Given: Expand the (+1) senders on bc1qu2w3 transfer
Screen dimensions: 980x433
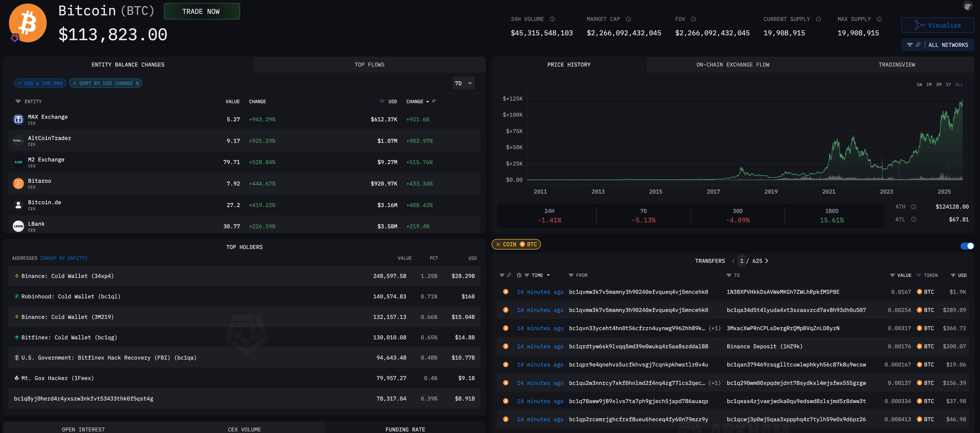Looking at the screenshot, I should (714, 383).
